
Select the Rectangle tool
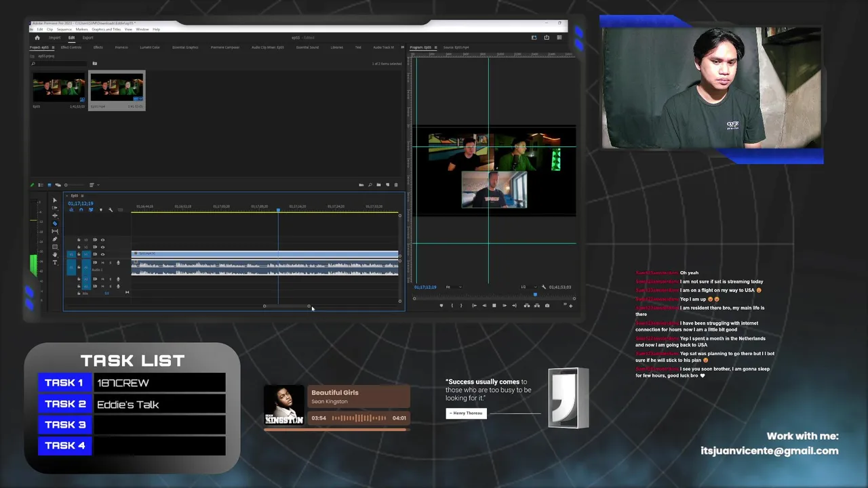[x=55, y=247]
